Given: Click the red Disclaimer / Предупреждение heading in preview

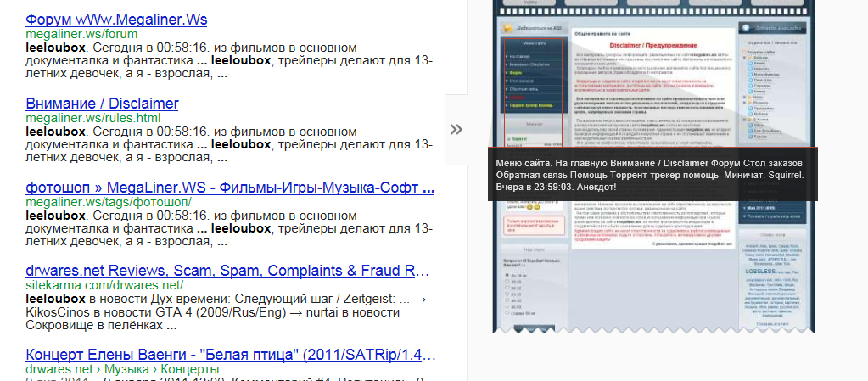Looking at the screenshot, I should [653, 46].
